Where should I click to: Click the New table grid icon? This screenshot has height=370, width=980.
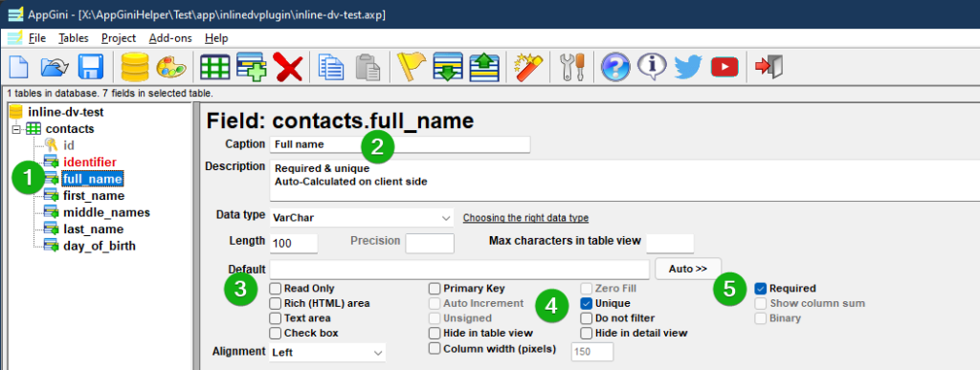[x=215, y=66]
